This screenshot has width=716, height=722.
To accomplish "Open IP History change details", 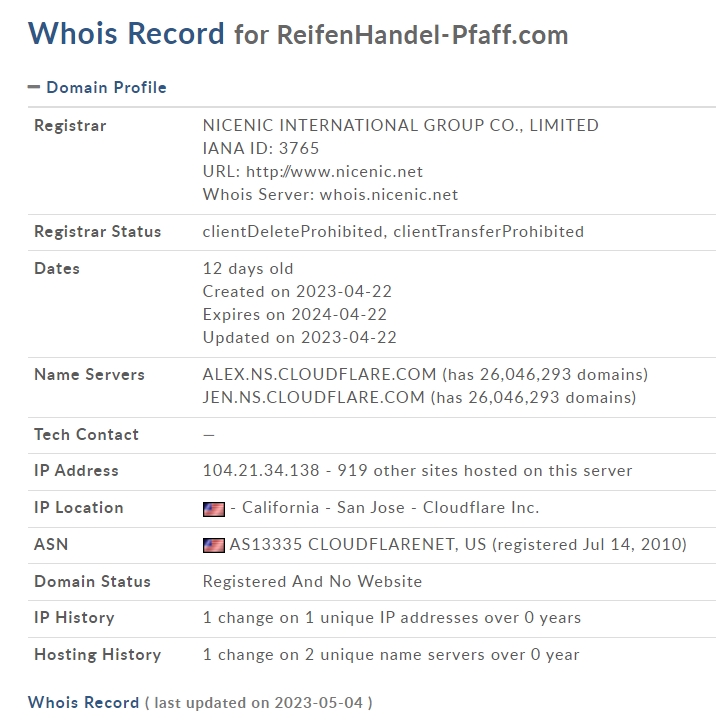I will click(x=392, y=617).
